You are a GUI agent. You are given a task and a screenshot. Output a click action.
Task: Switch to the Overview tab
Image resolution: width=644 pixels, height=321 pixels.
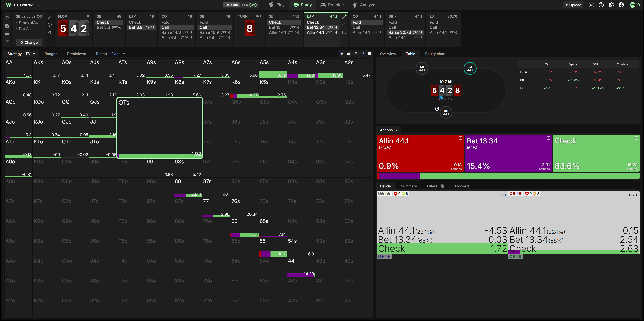coord(388,54)
